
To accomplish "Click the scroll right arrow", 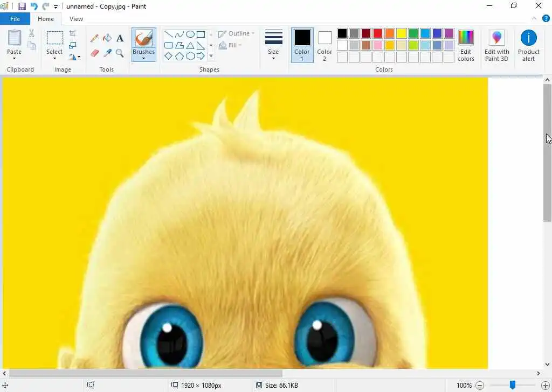I will pos(539,373).
